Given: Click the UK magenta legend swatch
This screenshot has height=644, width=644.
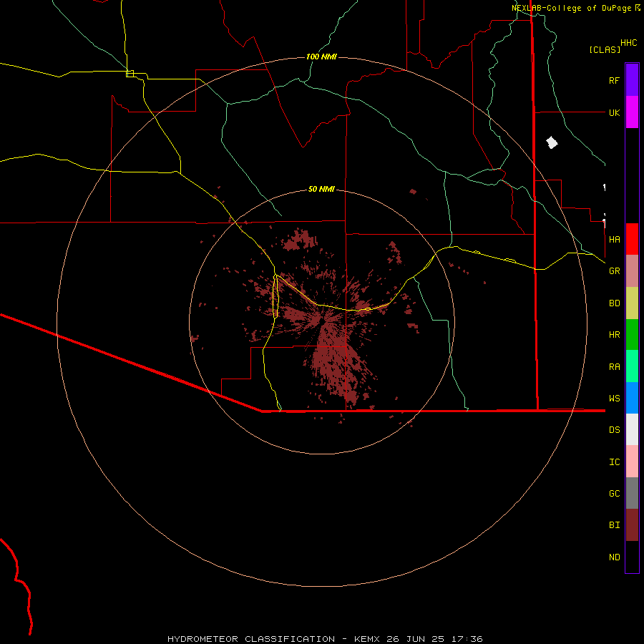Looking at the screenshot, I should tap(632, 112).
